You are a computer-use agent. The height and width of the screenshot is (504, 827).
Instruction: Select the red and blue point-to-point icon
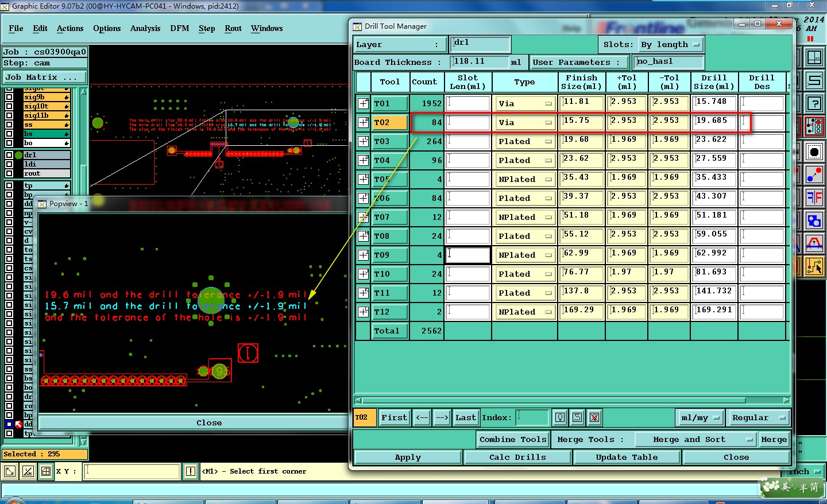[x=814, y=175]
